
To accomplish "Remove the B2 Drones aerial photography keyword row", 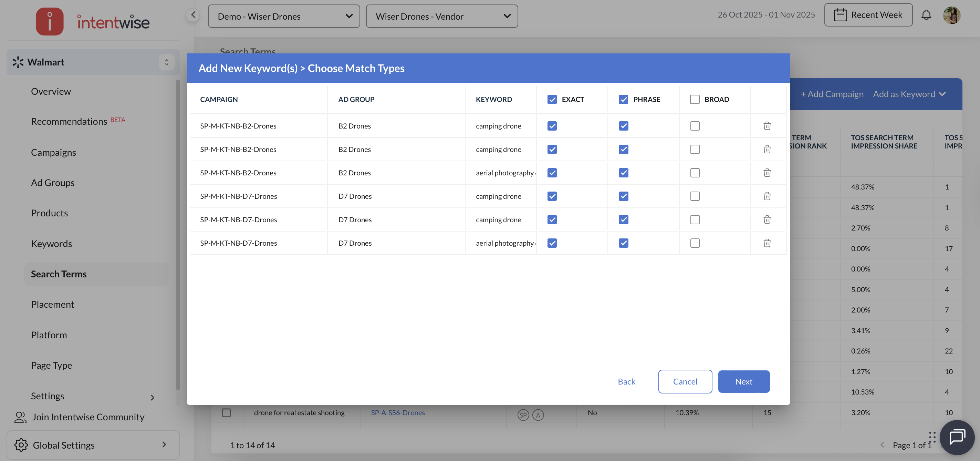I will pyautogui.click(x=767, y=173).
